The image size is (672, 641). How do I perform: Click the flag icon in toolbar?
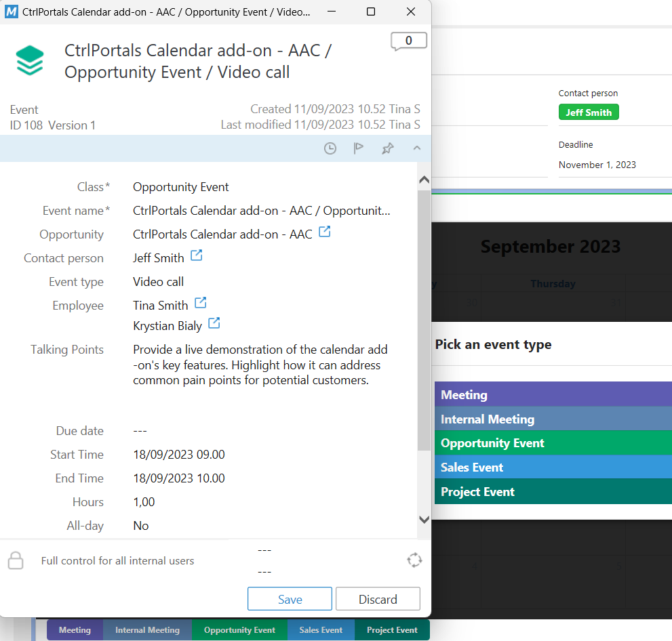pyautogui.click(x=358, y=148)
